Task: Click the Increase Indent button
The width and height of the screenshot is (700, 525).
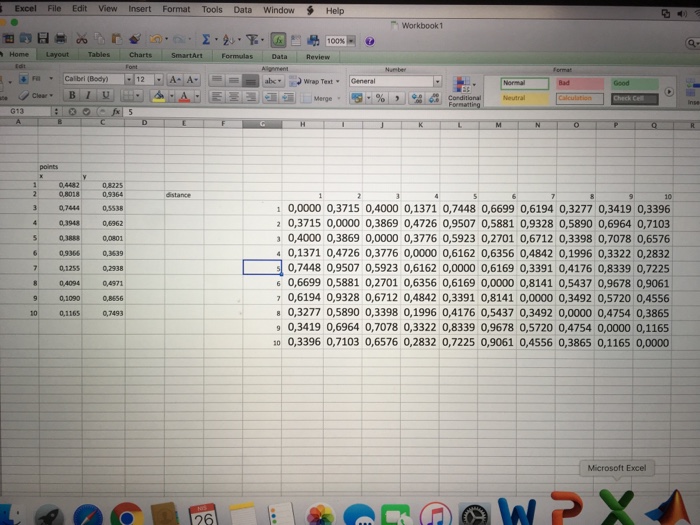Action: point(288,97)
